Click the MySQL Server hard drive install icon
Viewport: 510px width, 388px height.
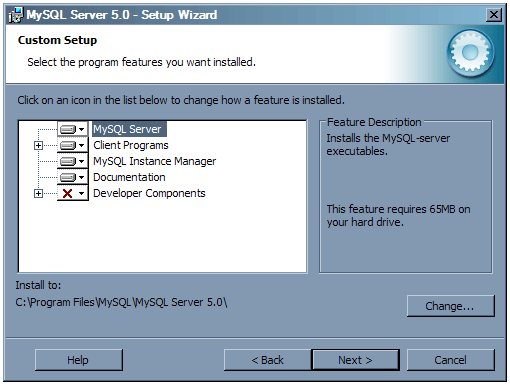pyautogui.click(x=68, y=129)
